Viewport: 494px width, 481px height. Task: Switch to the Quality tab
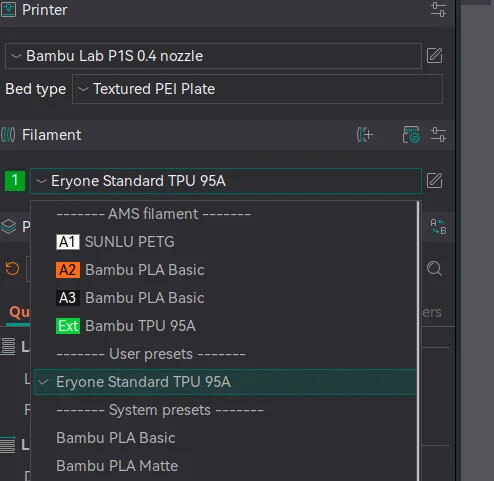19,312
